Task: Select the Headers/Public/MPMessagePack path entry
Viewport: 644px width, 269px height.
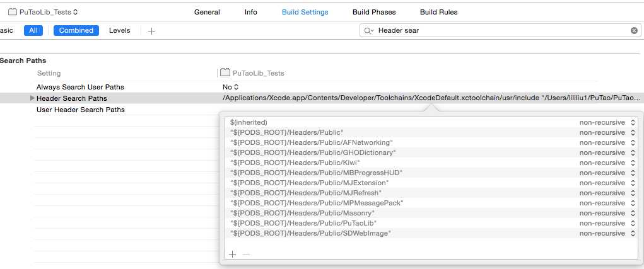Action: (x=317, y=203)
